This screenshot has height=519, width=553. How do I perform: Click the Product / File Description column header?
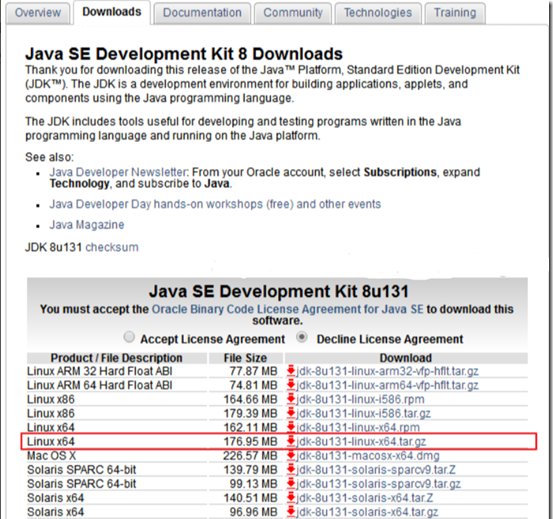coord(116,358)
